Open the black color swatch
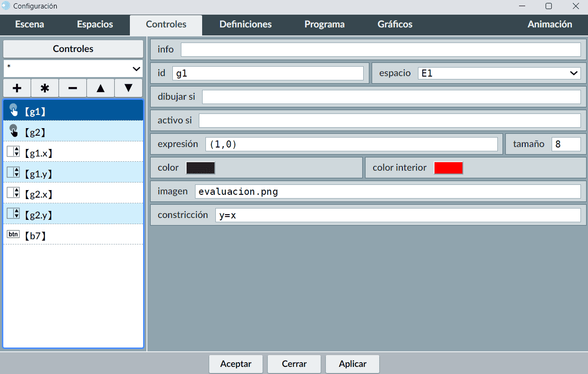The width and height of the screenshot is (588, 374). click(201, 168)
